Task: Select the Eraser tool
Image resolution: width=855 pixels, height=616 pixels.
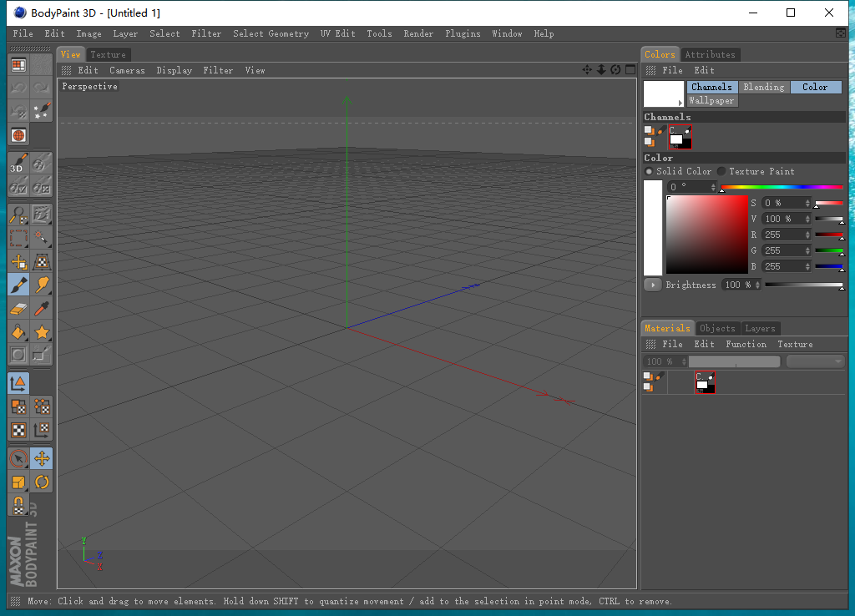Action: (x=18, y=309)
